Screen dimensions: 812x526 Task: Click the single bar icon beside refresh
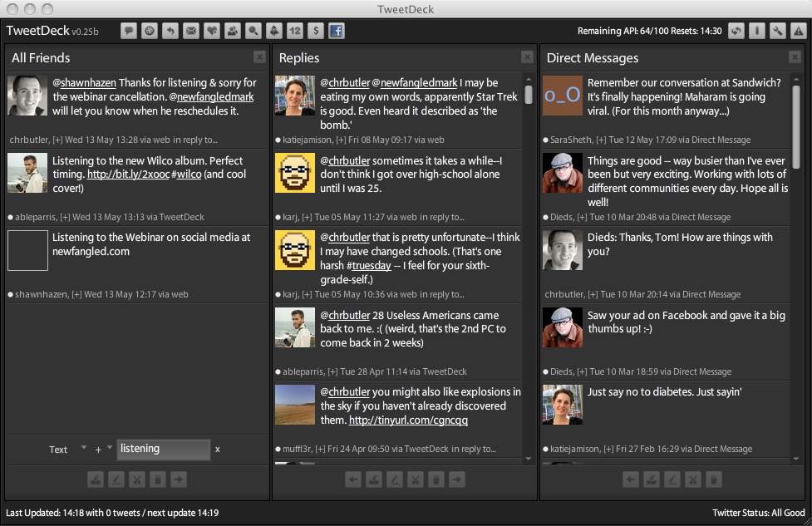(756, 31)
